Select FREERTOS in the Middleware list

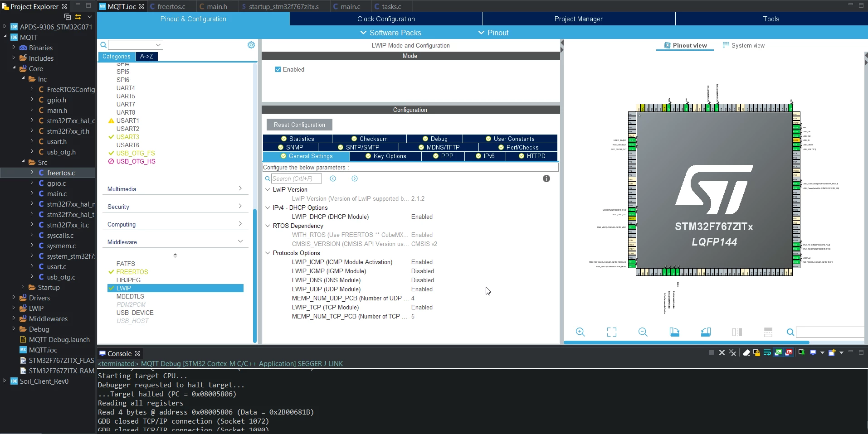pos(132,272)
